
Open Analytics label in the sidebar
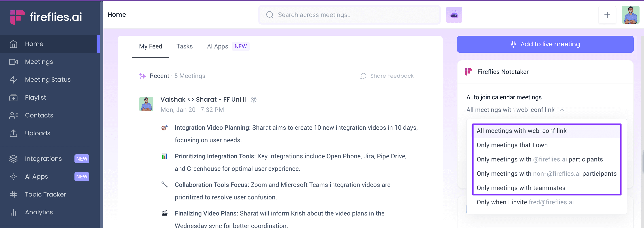click(39, 212)
